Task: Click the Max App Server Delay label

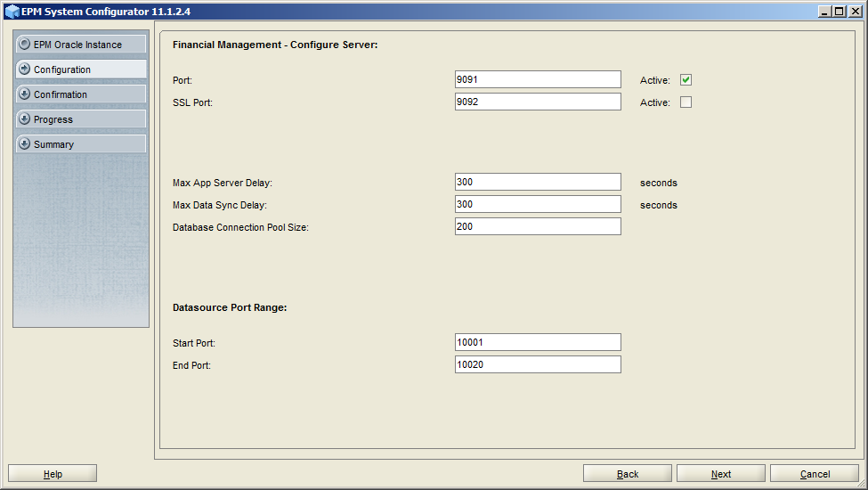Action: [x=223, y=183]
